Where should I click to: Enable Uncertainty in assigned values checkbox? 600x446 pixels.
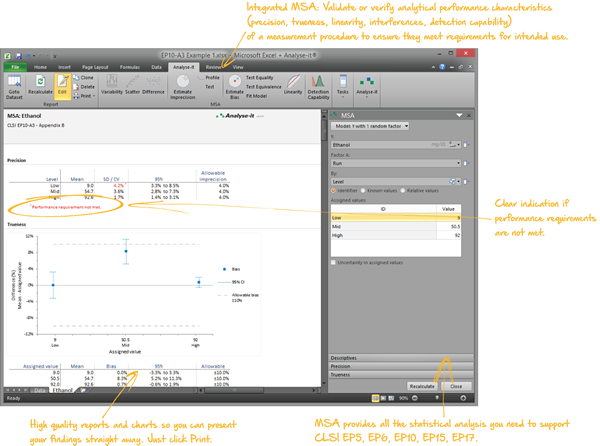[333, 263]
